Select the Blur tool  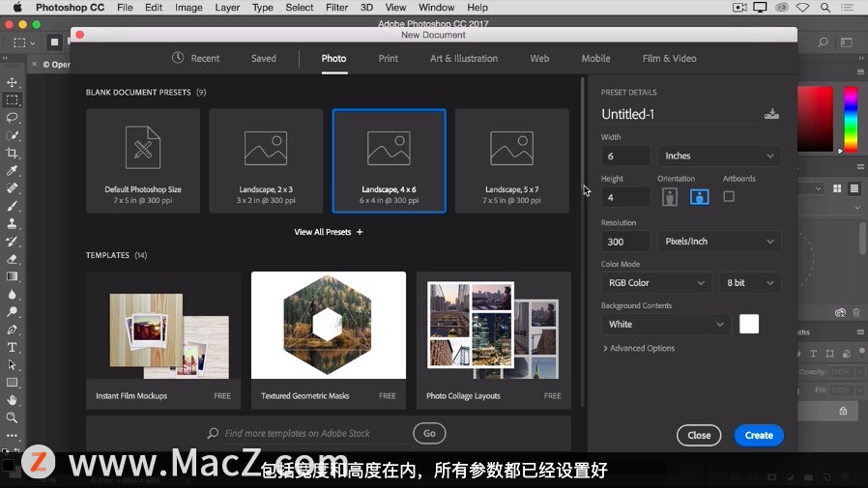12,295
